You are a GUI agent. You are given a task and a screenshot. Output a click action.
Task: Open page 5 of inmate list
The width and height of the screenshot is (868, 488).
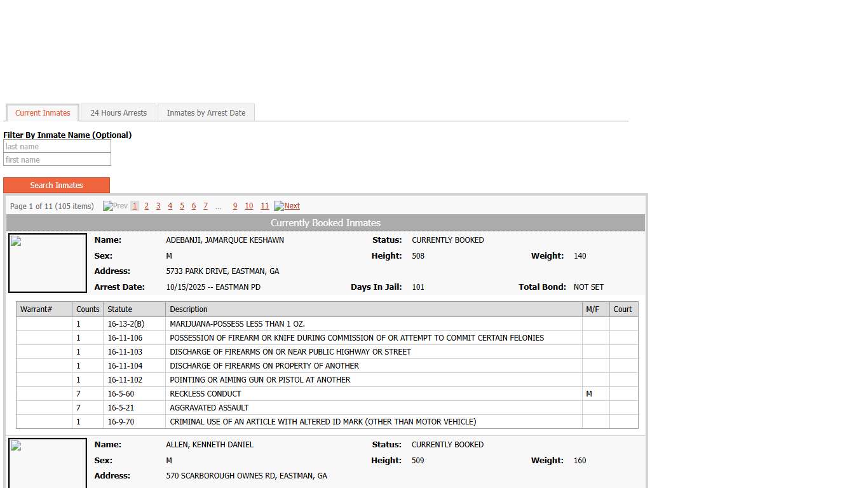[x=182, y=206]
